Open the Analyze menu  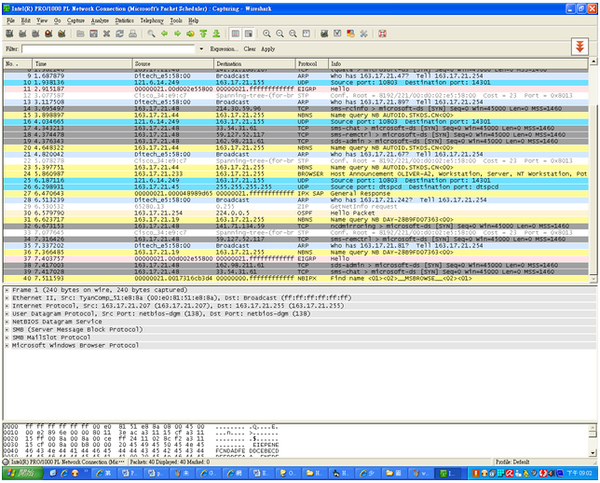point(99,21)
